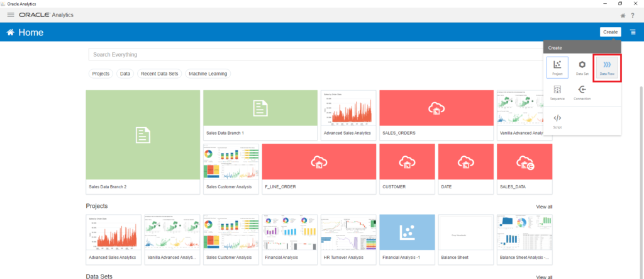Filter by Data chip
Image resolution: width=644 pixels, height=279 pixels.
coord(125,74)
